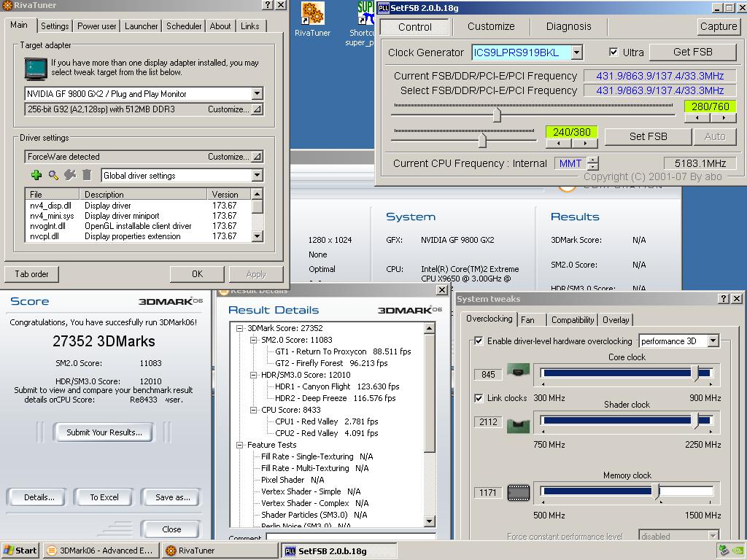Image resolution: width=747 pixels, height=560 pixels.
Task: Click the Capture button in SetFSB
Action: [x=719, y=26]
